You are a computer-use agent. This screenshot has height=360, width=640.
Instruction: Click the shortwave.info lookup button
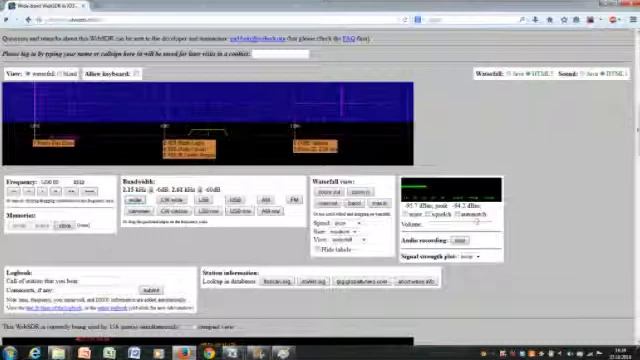pos(416,282)
